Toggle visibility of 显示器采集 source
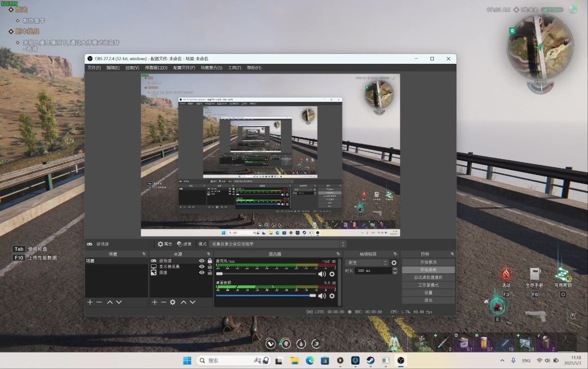This screenshot has width=588, height=369. coord(202,267)
